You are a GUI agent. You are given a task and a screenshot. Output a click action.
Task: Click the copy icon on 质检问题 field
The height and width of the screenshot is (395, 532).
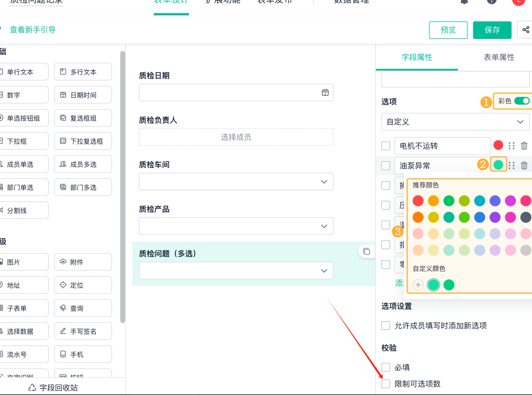366,251
